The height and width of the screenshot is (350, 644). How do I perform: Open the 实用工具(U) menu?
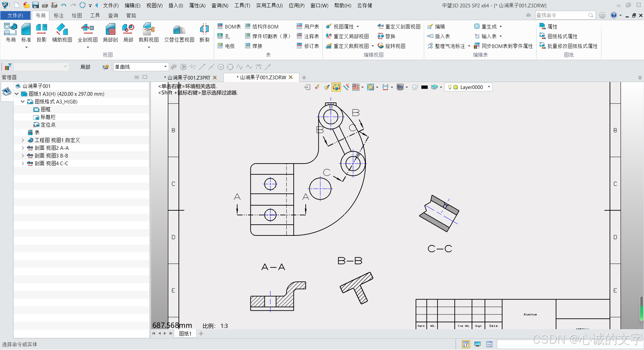click(269, 5)
